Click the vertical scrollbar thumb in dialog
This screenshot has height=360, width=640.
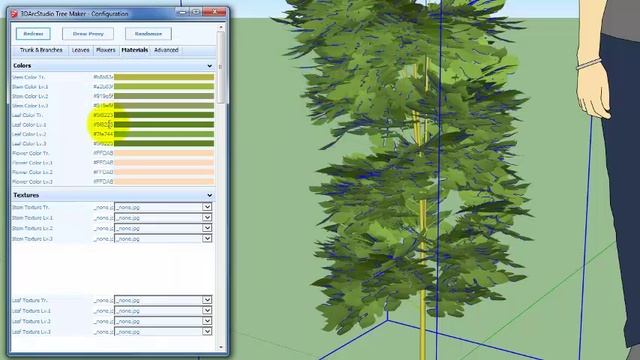point(221,67)
